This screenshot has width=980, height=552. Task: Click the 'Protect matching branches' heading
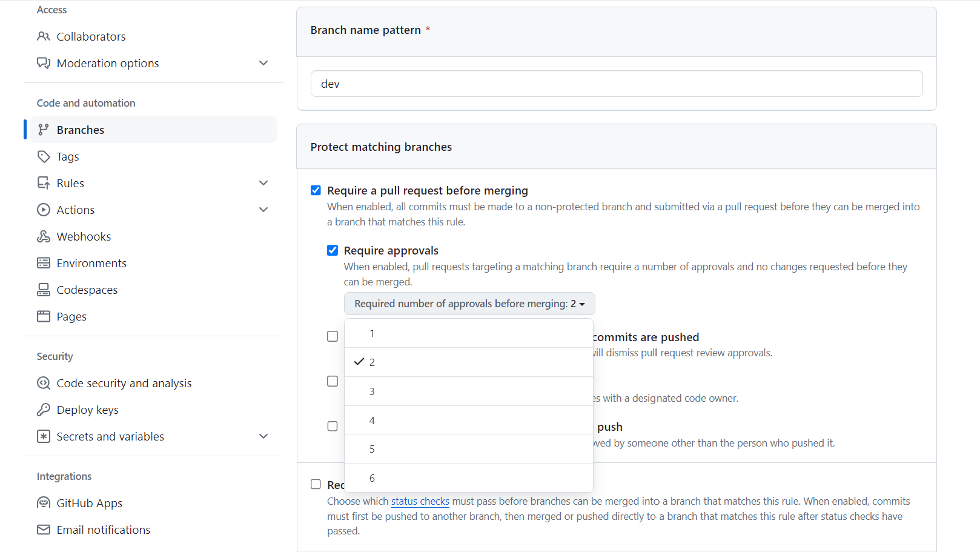(382, 147)
